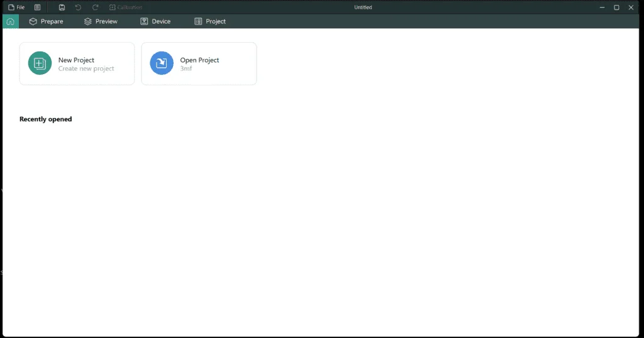Go to the Home tab icon
Screen dimensions: 644x338
(x=11, y=21)
